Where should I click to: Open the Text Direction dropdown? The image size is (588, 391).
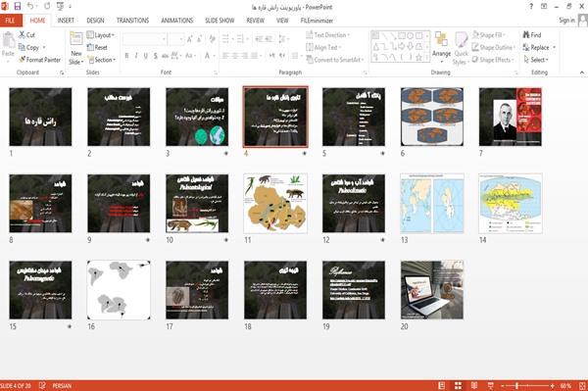click(327, 35)
